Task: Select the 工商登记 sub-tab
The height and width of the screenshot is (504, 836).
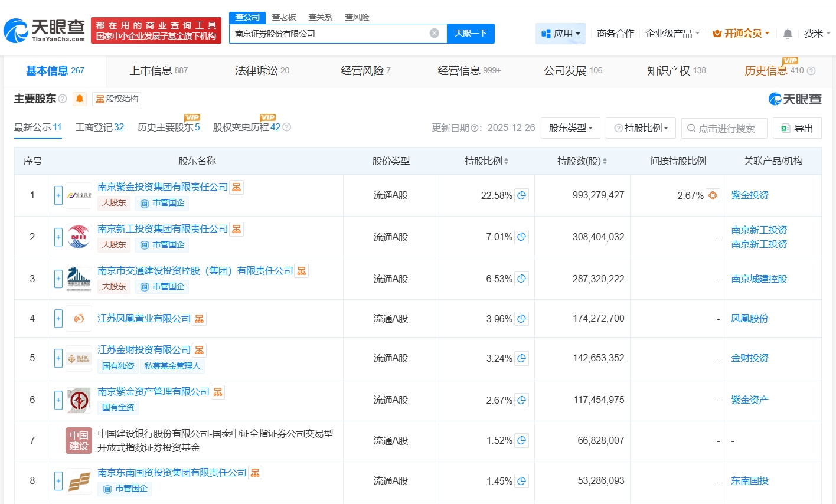Action: point(99,127)
